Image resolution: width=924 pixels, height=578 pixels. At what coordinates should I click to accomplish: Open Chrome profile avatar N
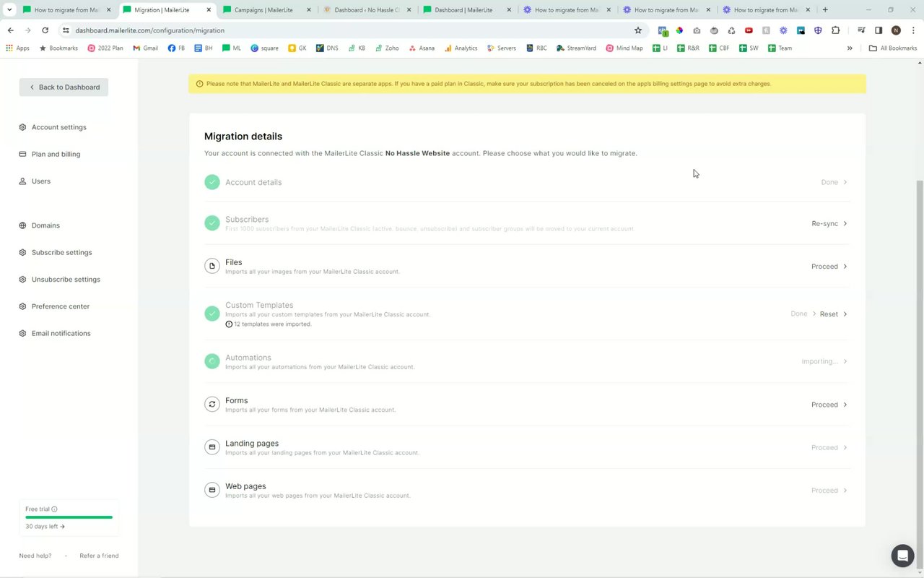coord(896,30)
